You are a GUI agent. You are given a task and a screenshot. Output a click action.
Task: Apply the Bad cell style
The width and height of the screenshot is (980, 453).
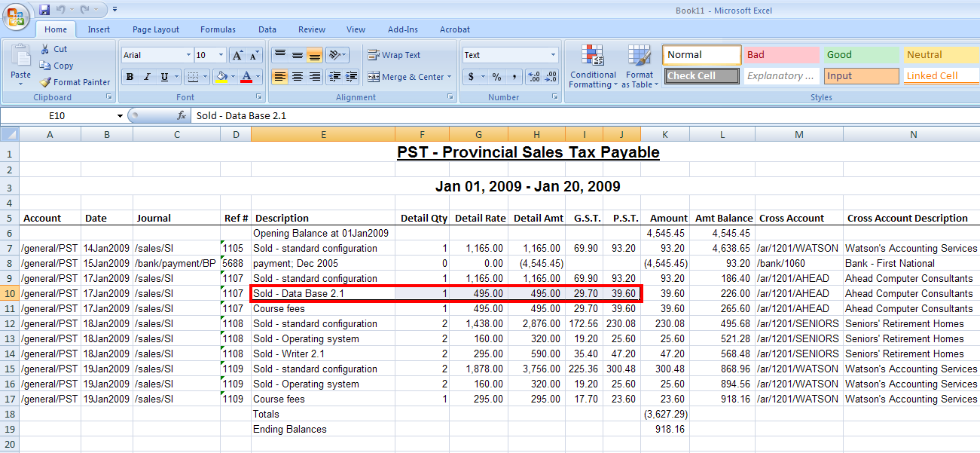click(781, 55)
